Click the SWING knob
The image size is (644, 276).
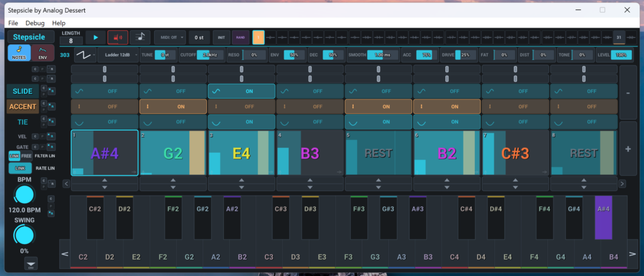[x=25, y=236]
